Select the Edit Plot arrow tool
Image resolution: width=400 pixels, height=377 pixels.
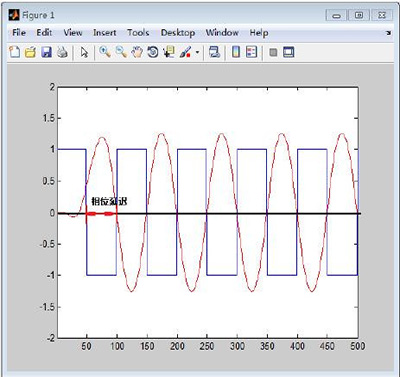click(x=84, y=52)
